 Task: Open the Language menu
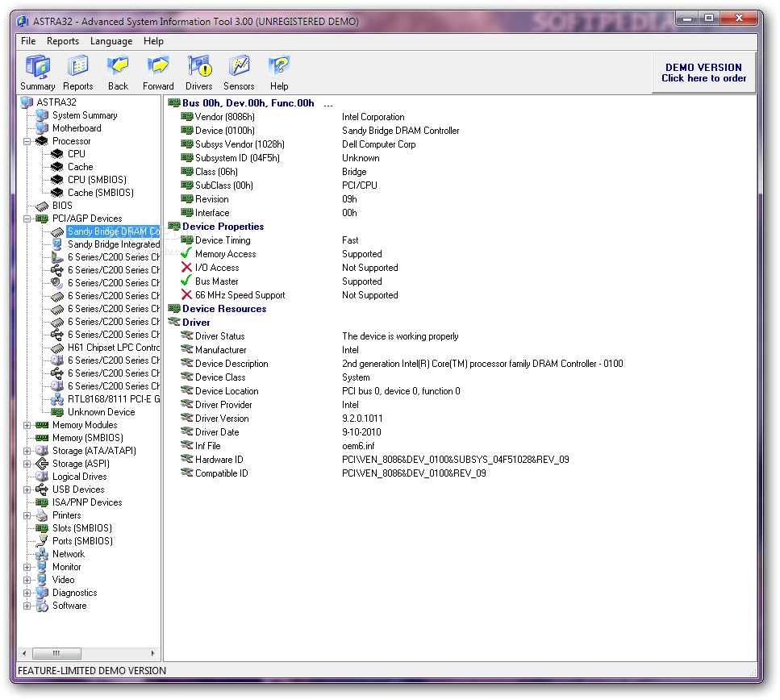111,41
